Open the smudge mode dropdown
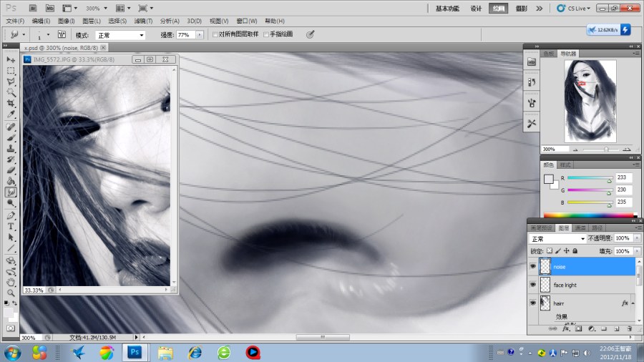 pyautogui.click(x=120, y=35)
